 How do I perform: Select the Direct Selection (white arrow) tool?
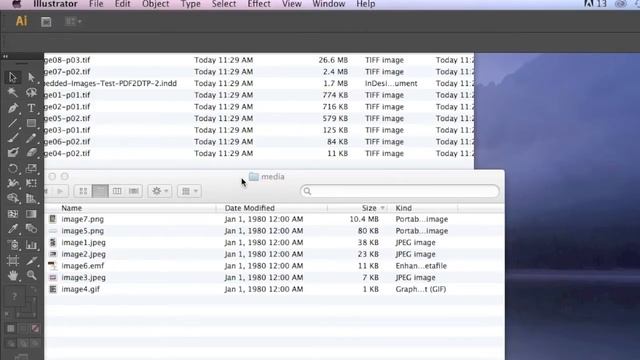pos(31,77)
